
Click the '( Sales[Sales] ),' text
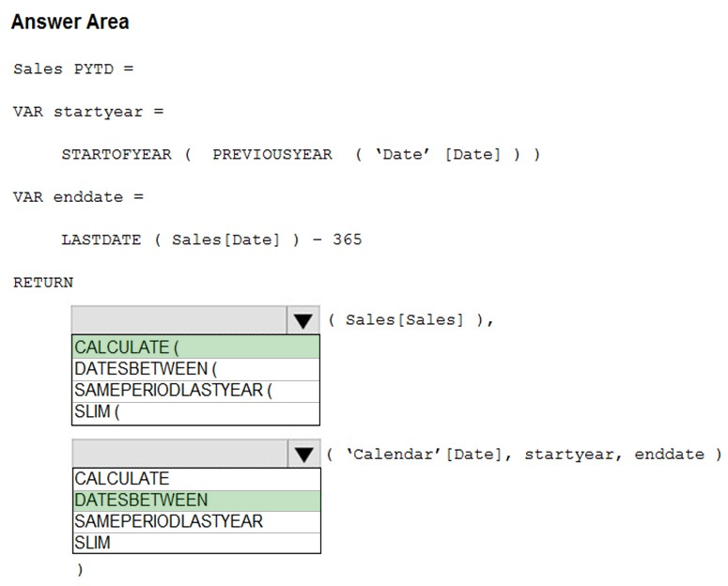coord(410,320)
